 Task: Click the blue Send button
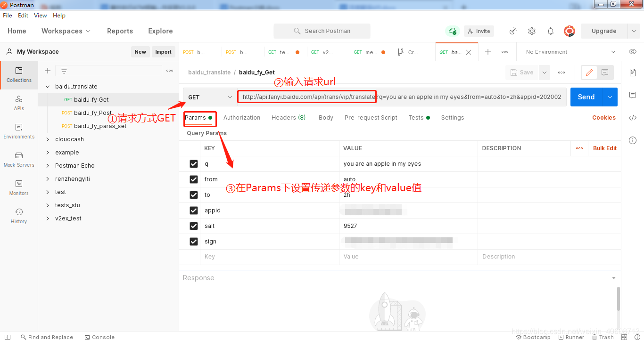(586, 97)
